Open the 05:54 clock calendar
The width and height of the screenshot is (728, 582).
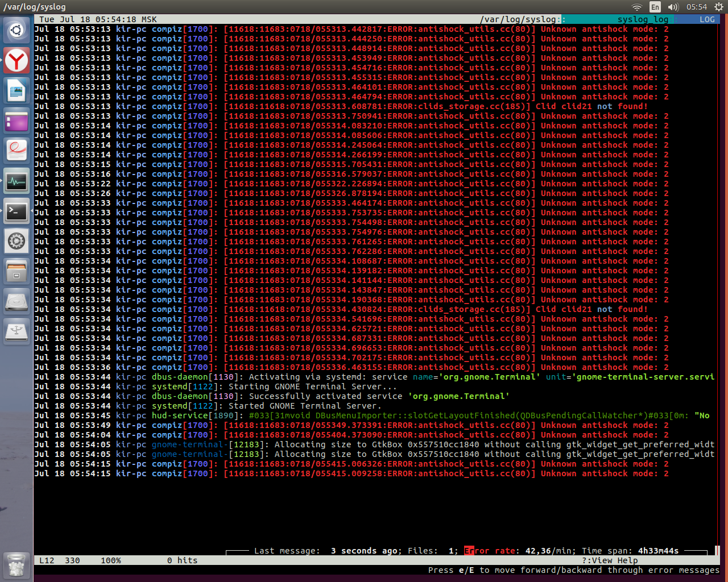click(697, 7)
